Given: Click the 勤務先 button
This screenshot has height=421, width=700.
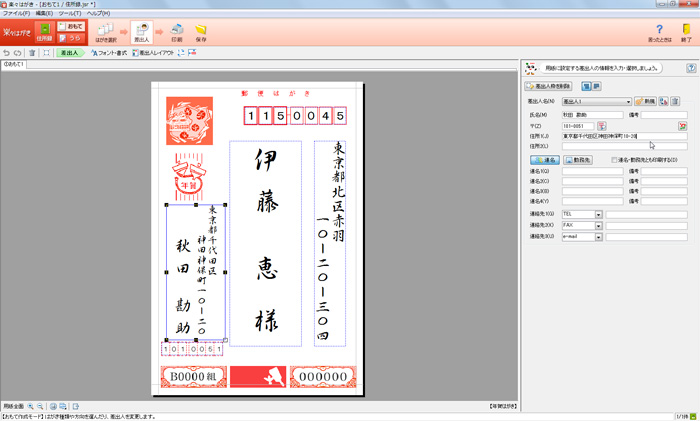Looking at the screenshot, I should [x=580, y=159].
